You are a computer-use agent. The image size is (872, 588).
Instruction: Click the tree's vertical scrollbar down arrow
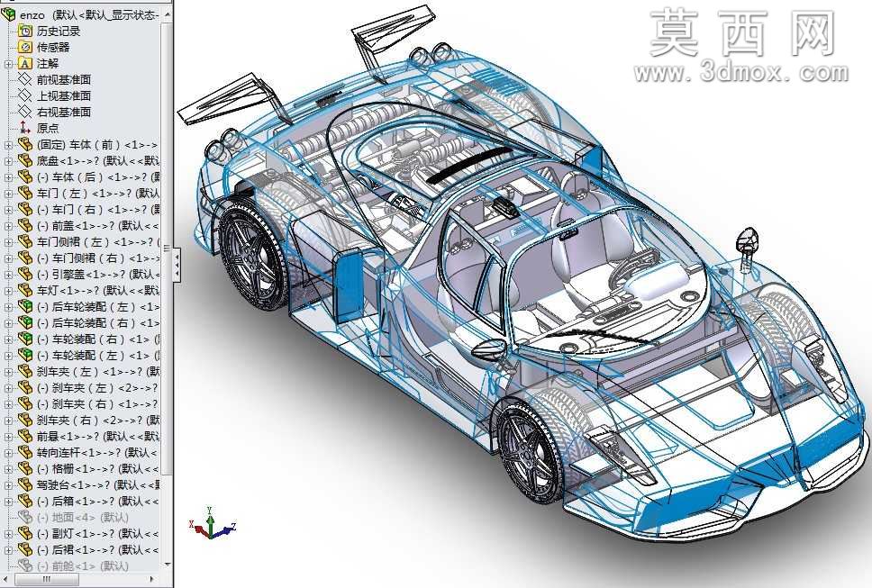[168, 565]
